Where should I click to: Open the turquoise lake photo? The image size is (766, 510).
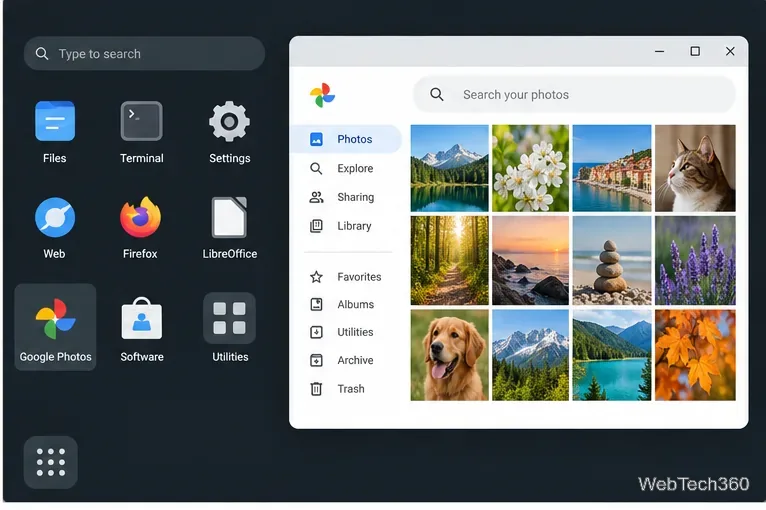coord(612,355)
